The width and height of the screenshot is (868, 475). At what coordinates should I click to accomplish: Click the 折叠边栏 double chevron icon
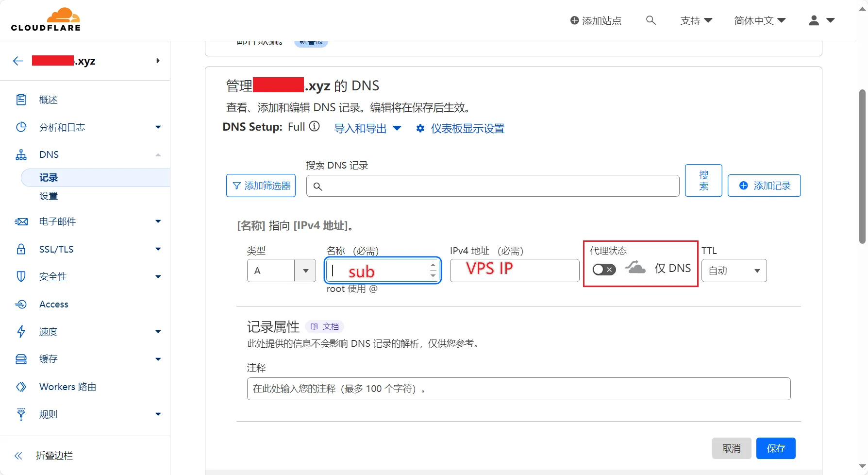[x=18, y=456]
